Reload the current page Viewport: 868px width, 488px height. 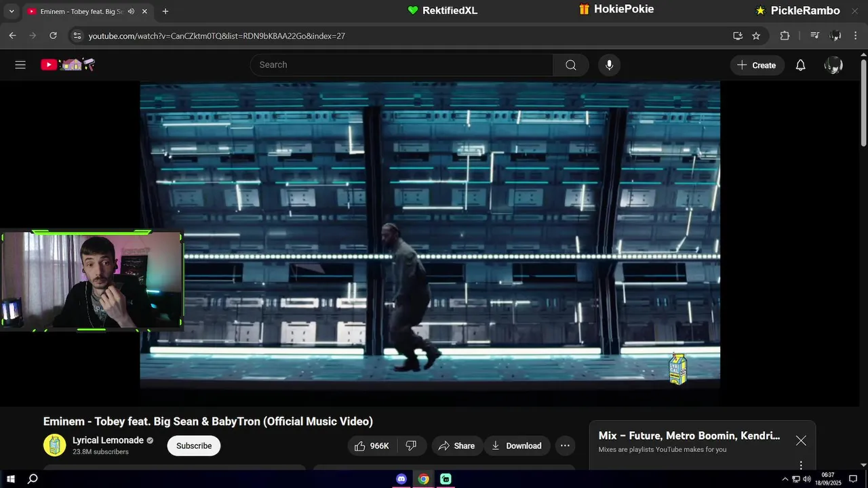[x=53, y=36]
